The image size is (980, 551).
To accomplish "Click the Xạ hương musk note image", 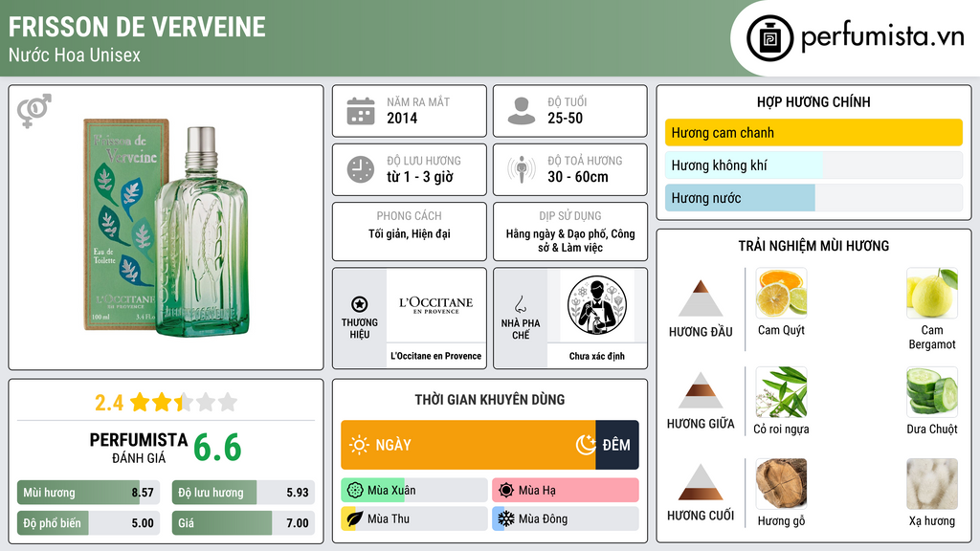I will (932, 483).
